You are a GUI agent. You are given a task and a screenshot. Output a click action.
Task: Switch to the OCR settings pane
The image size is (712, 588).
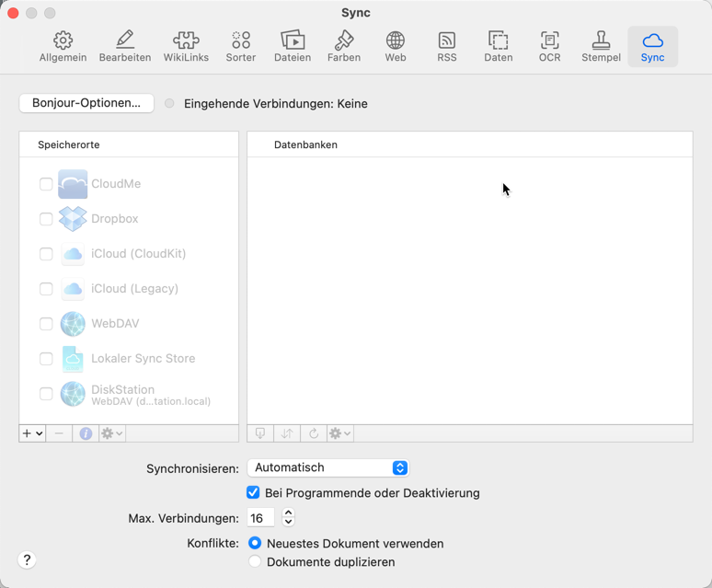point(549,46)
